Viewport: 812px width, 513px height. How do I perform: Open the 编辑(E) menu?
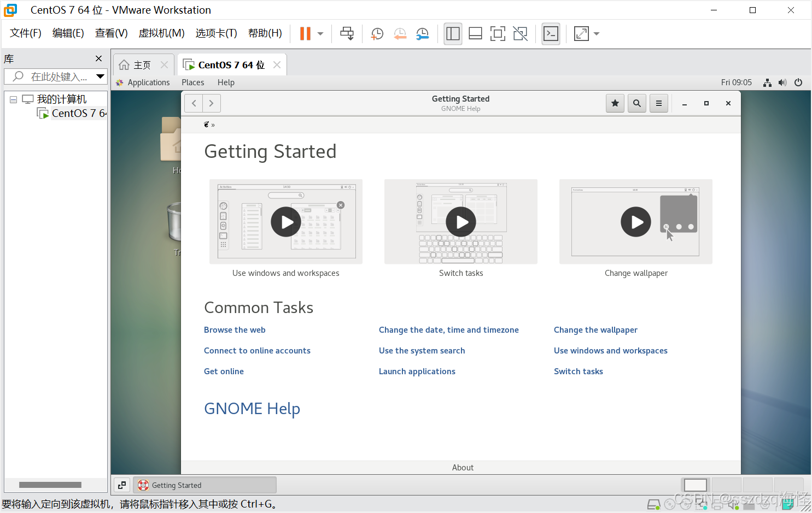(68, 33)
